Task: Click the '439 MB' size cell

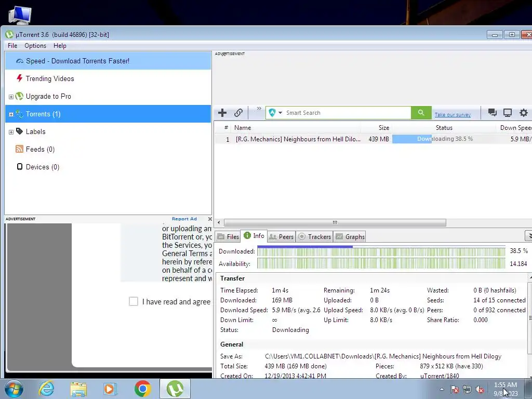Action: 379,139
